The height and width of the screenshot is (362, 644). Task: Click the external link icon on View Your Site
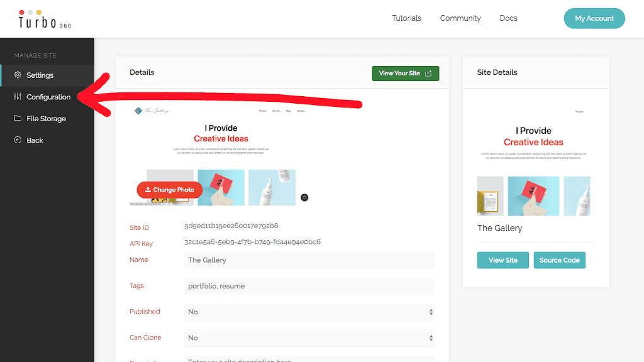click(x=428, y=74)
